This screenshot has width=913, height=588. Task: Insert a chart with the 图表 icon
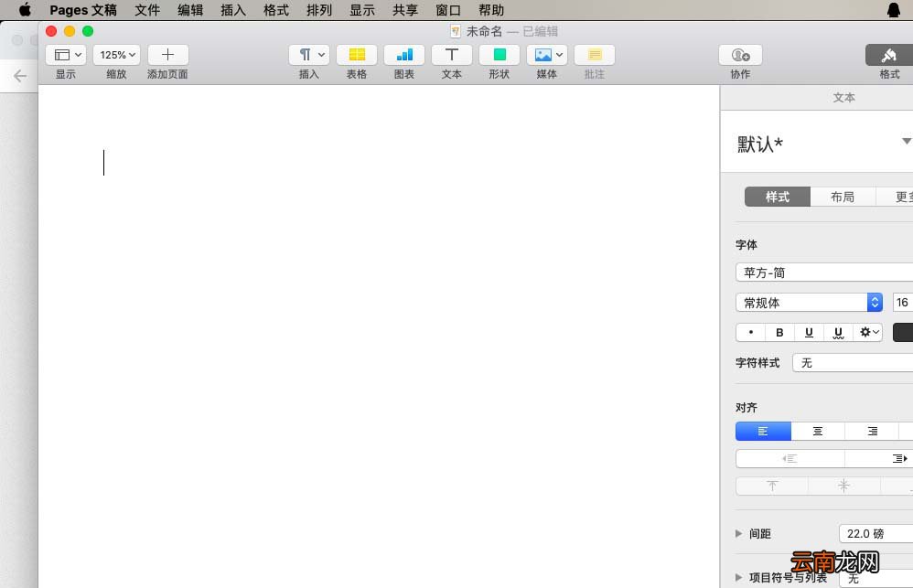pos(404,55)
